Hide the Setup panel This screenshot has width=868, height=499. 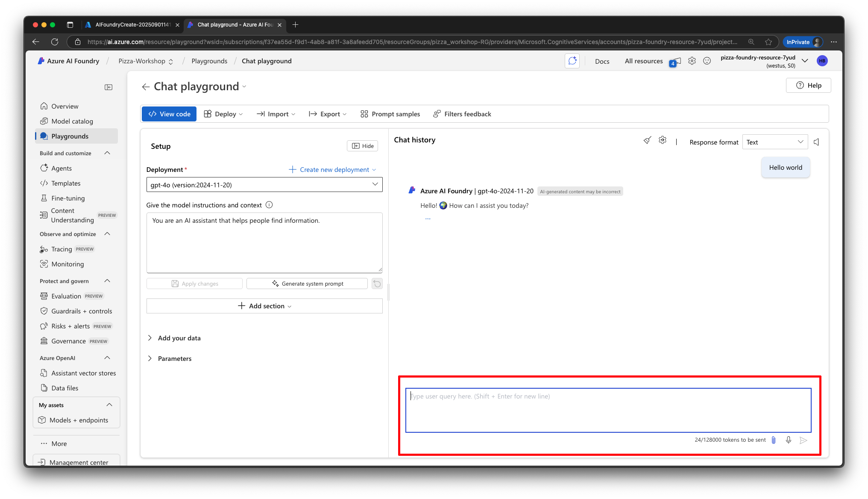pyautogui.click(x=362, y=146)
